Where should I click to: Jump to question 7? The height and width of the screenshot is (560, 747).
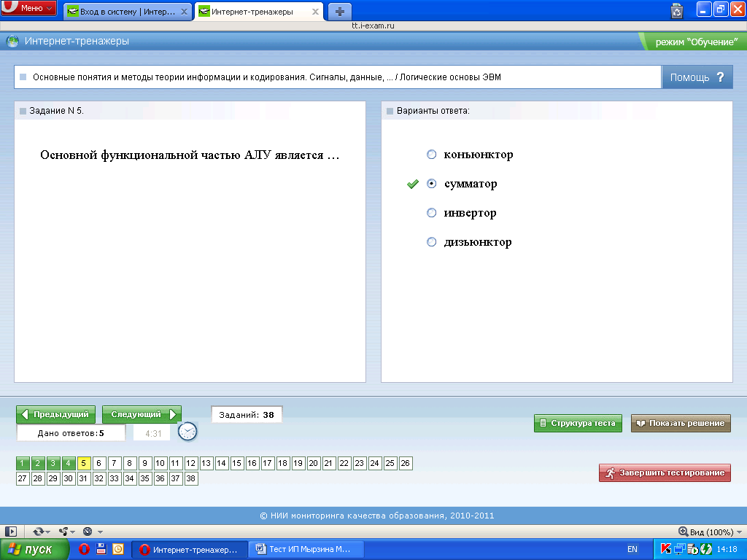(x=114, y=463)
